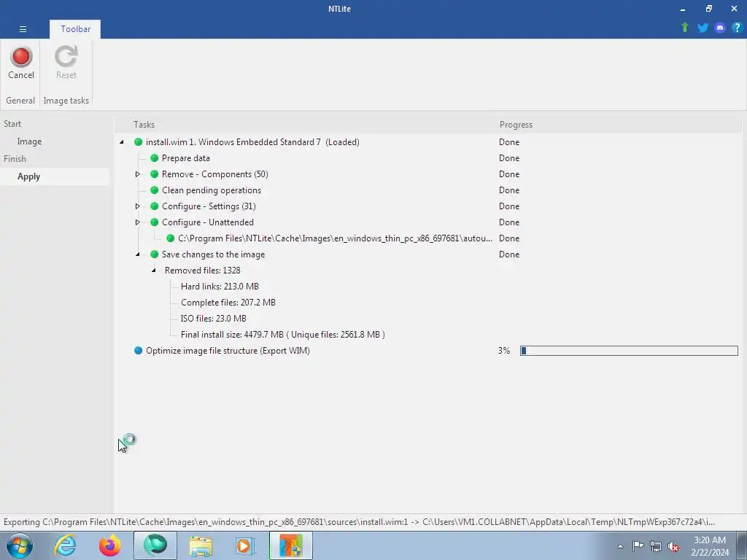Image resolution: width=747 pixels, height=560 pixels.
Task: Click the red Cancel button
Action: [x=21, y=63]
